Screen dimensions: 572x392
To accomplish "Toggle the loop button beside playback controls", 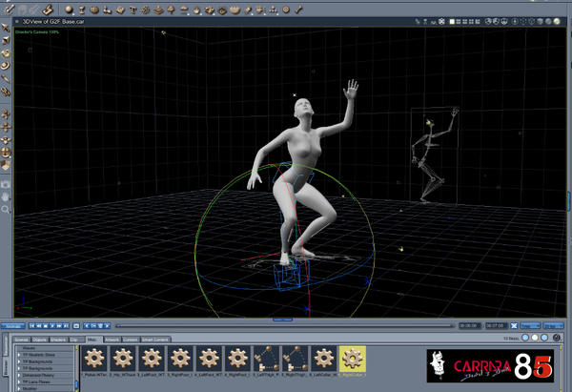I will pyautogui.click(x=76, y=325).
